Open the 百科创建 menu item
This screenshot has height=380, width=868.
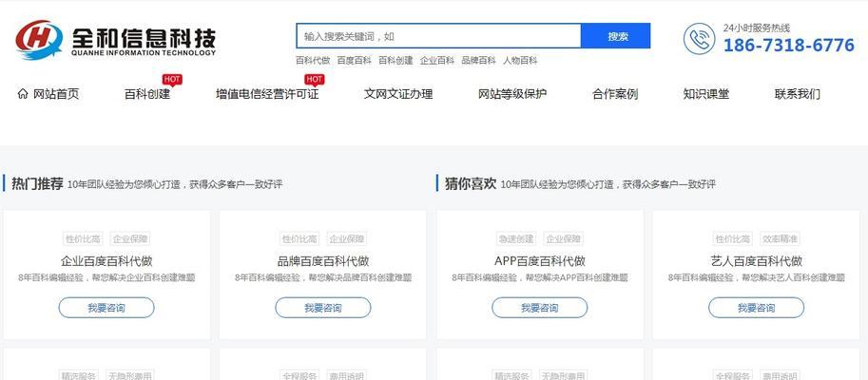point(147,94)
